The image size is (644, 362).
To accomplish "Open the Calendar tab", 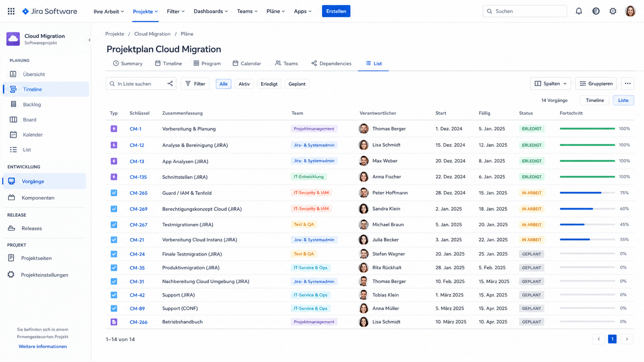I will [247, 63].
